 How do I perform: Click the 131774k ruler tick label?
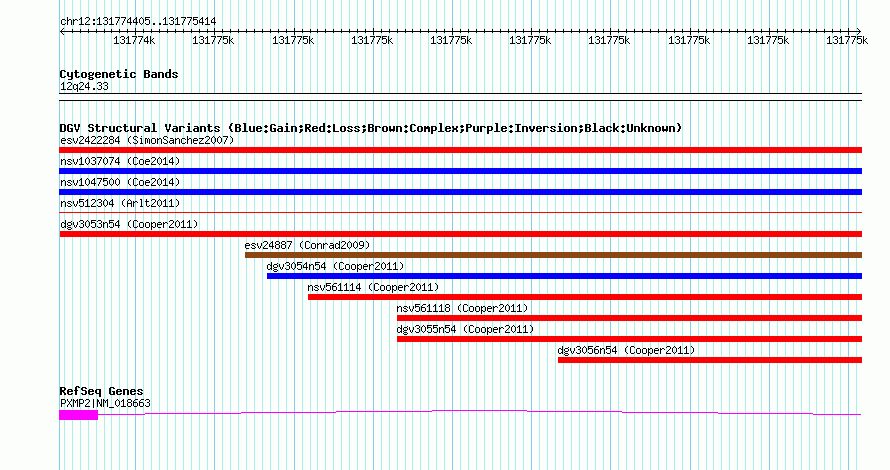[134, 40]
